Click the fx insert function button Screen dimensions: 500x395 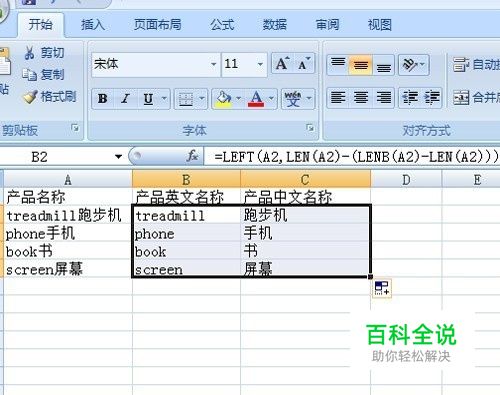point(193,156)
